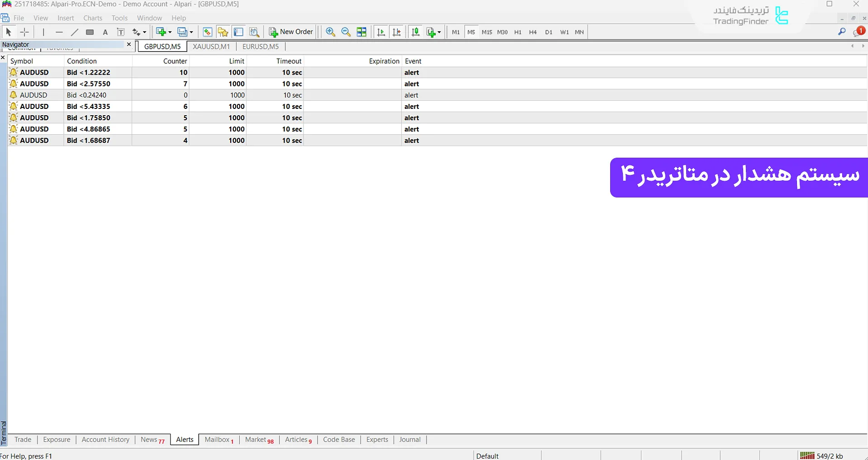The height and width of the screenshot is (460, 868).
Task: Click the Tile Windows icon
Action: (361, 32)
